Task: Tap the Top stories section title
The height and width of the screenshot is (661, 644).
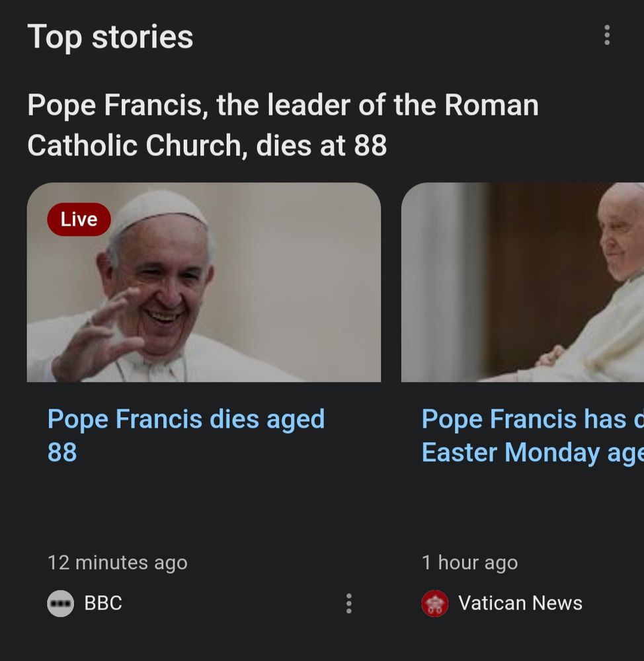Action: [110, 37]
